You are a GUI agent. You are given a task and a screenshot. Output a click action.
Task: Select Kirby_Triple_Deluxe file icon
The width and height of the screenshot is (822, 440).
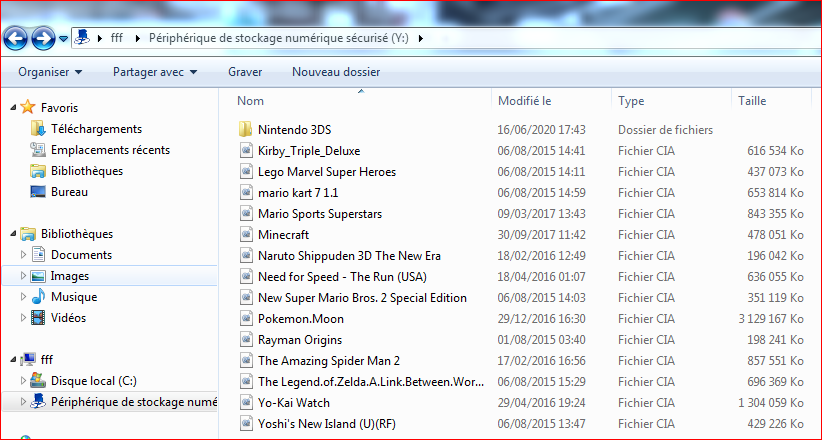[x=246, y=151]
